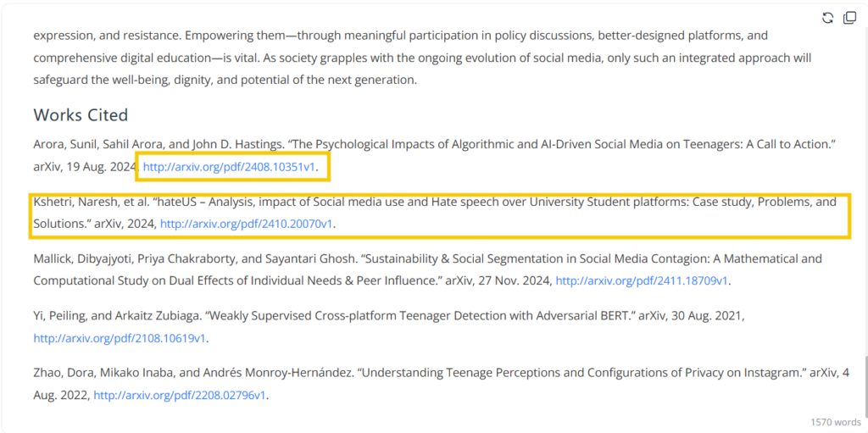The height and width of the screenshot is (433, 868).
Task: Click the regenerate response icon
Action: coord(828,18)
